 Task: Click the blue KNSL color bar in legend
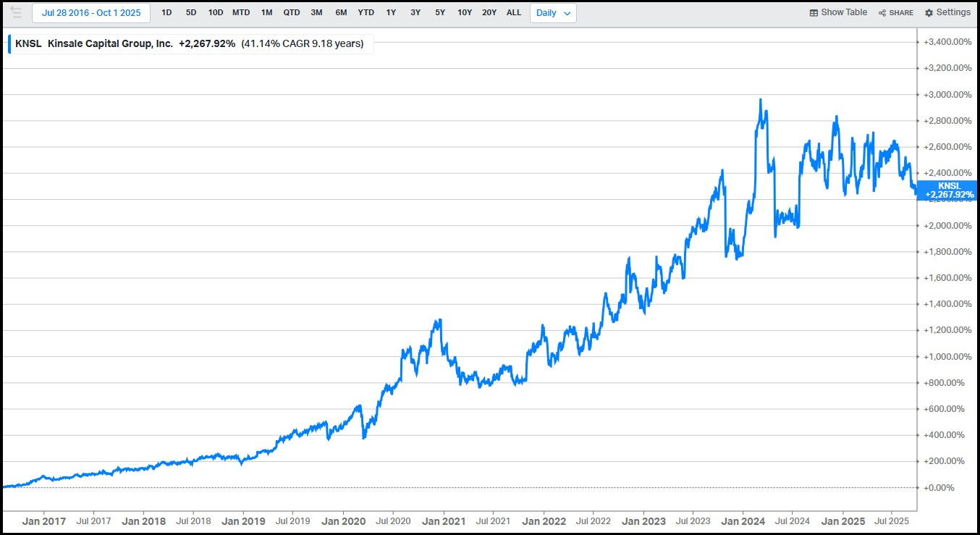pos(9,43)
